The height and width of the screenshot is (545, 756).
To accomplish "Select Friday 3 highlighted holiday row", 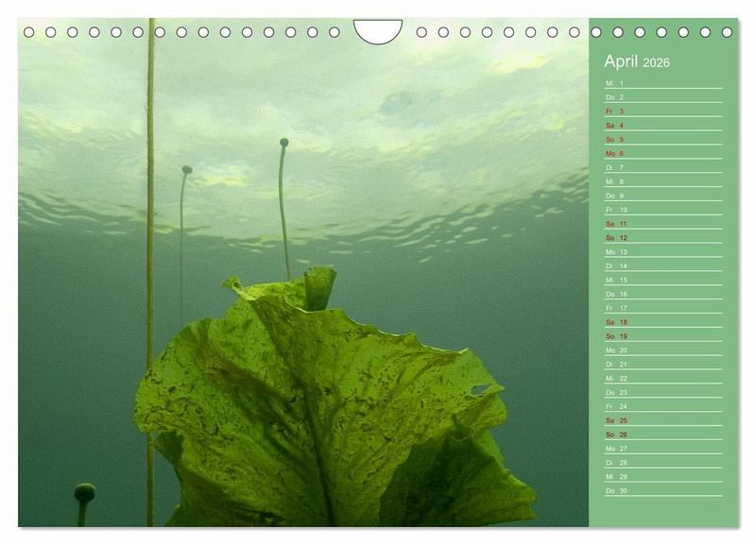I will pyautogui.click(x=663, y=111).
